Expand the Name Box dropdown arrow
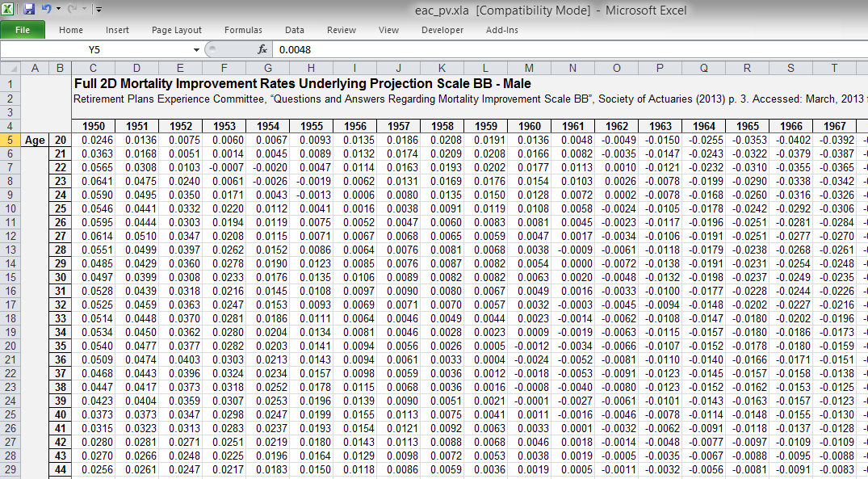Image resolution: width=868 pixels, height=479 pixels. click(196, 50)
